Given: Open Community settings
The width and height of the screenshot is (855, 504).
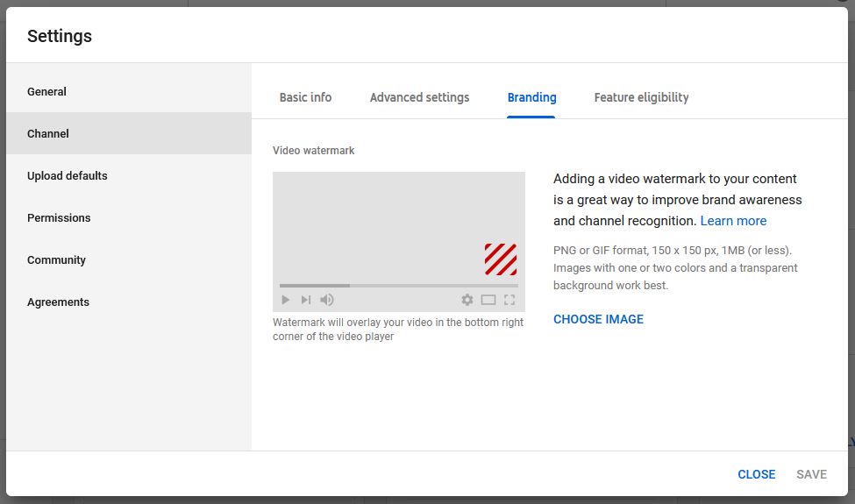Looking at the screenshot, I should (57, 259).
